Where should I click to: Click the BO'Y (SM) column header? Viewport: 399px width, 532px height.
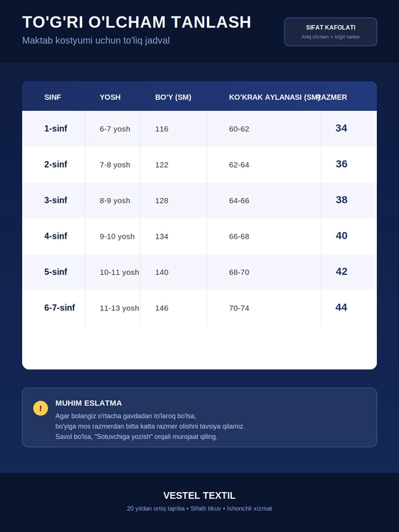pyautogui.click(x=173, y=98)
